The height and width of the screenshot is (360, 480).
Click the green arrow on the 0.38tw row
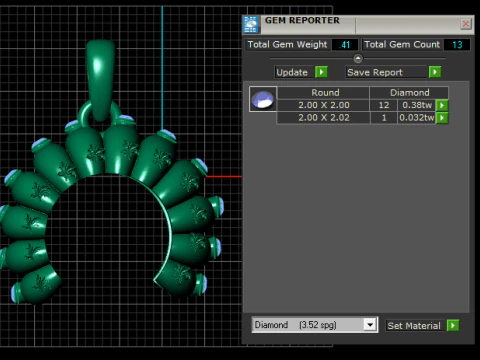[x=442, y=105]
